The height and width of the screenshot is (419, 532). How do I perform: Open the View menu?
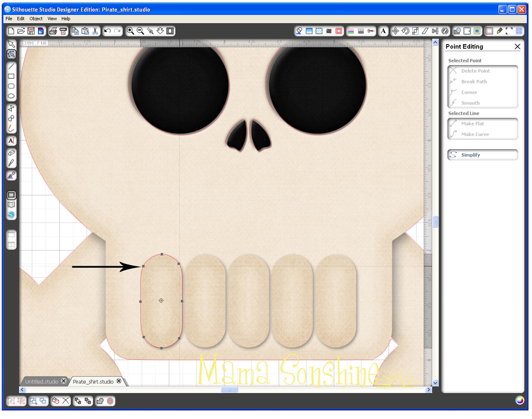pos(52,19)
